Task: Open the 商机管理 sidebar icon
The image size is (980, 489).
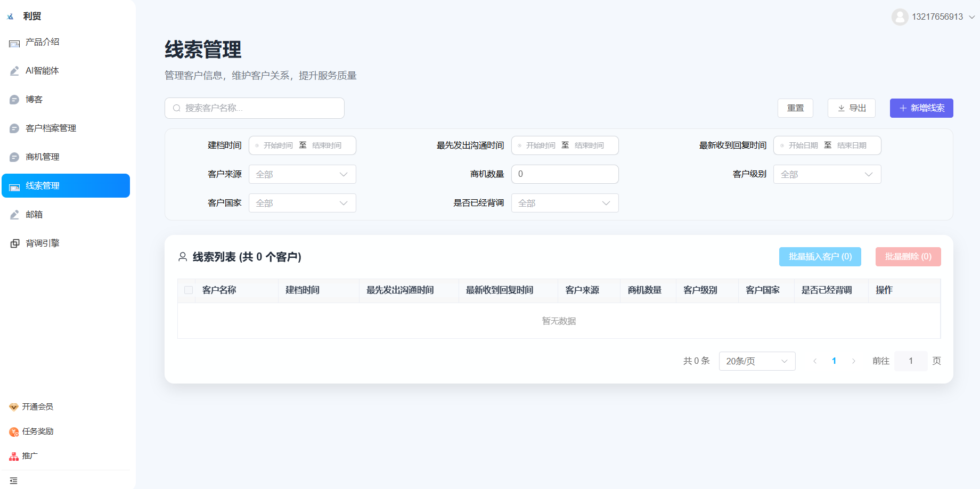Action: [x=14, y=157]
